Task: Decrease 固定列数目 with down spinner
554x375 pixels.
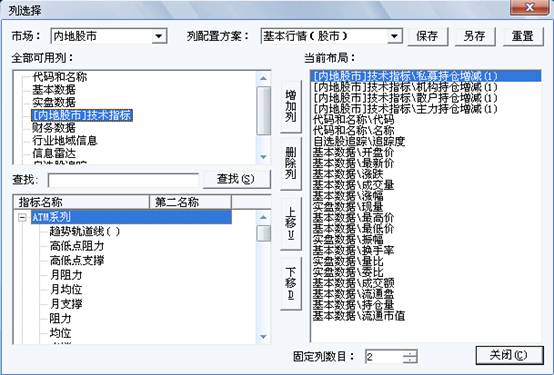Action: (x=410, y=360)
